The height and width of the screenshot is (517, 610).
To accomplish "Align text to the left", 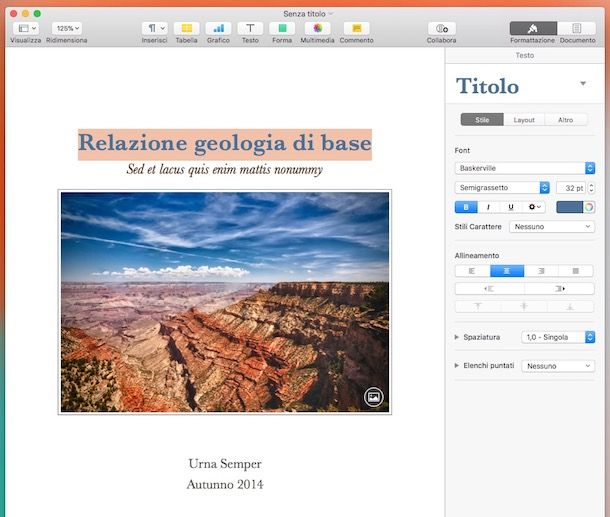I will [472, 271].
